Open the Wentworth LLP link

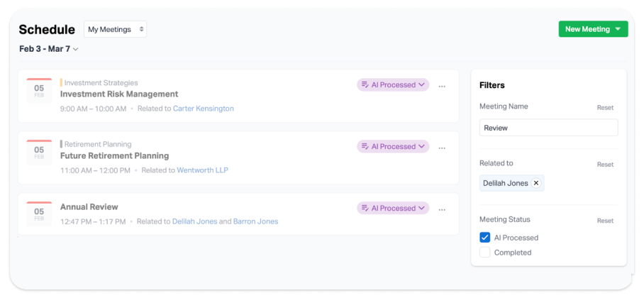tap(202, 170)
